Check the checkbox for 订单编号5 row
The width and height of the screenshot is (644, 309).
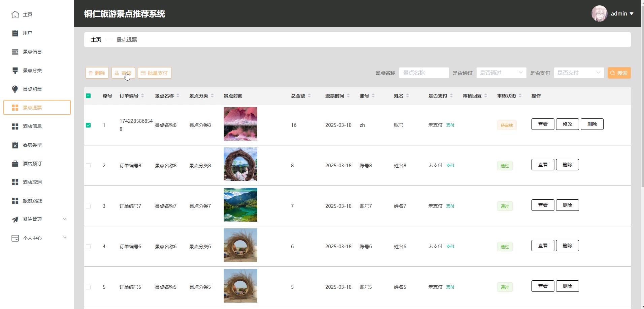point(88,287)
